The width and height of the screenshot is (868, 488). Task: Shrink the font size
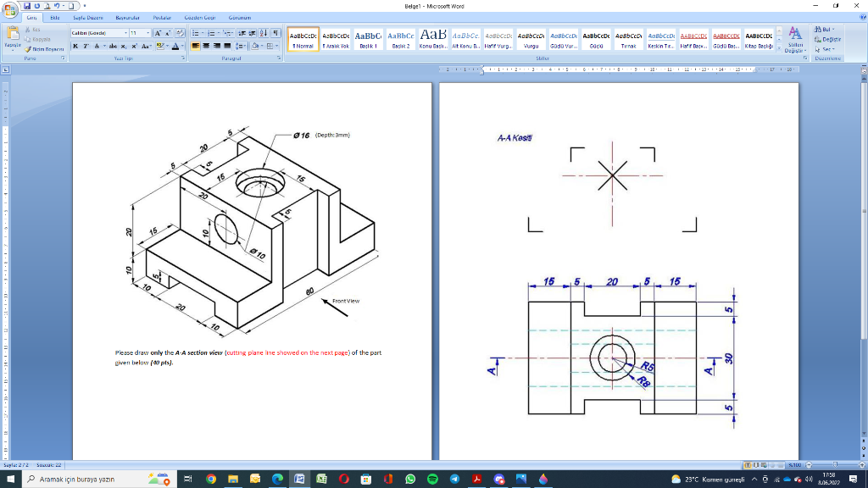pyautogui.click(x=168, y=33)
